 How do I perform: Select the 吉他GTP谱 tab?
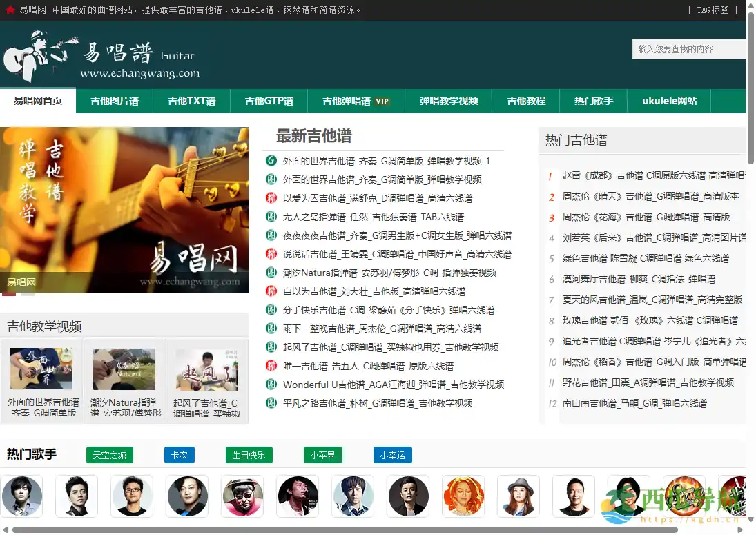(x=269, y=100)
